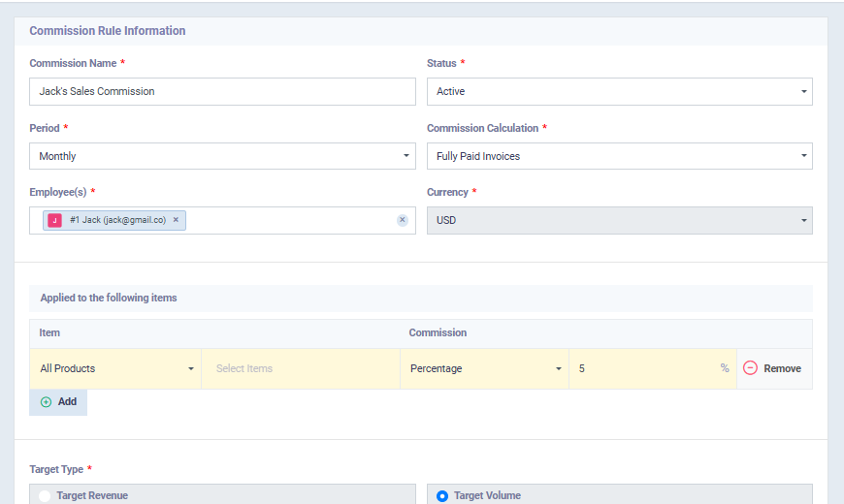Click the Remove button in item row
844x504 pixels.
774,368
